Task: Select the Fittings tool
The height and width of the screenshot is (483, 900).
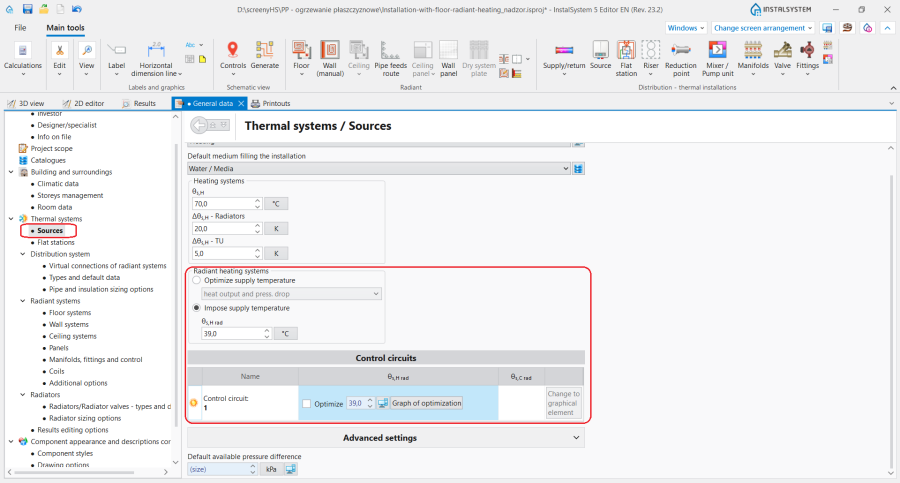Action: pos(807,59)
